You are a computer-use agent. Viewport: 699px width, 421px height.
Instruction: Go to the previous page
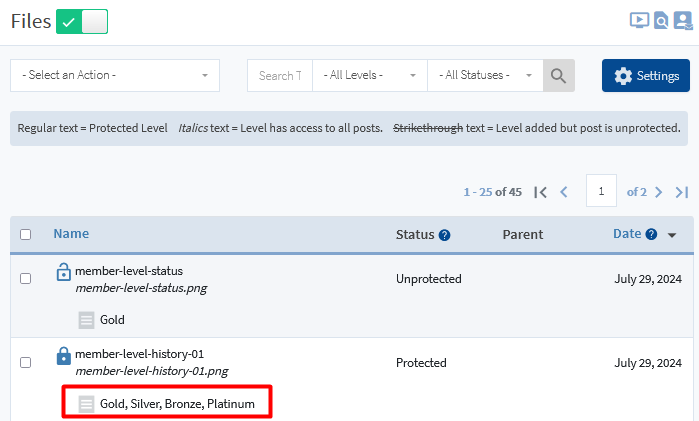coord(564,192)
